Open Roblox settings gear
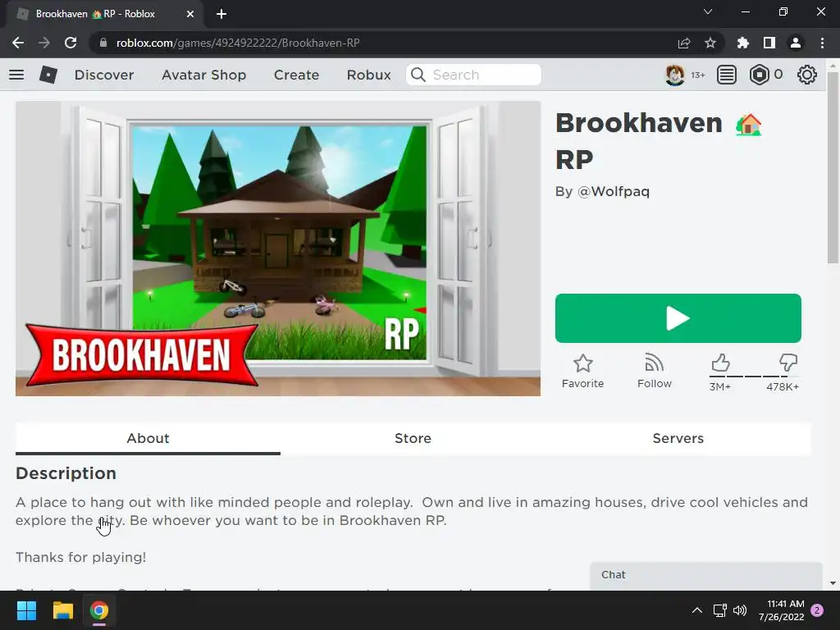Screen dimensions: 840x630 pos(807,75)
